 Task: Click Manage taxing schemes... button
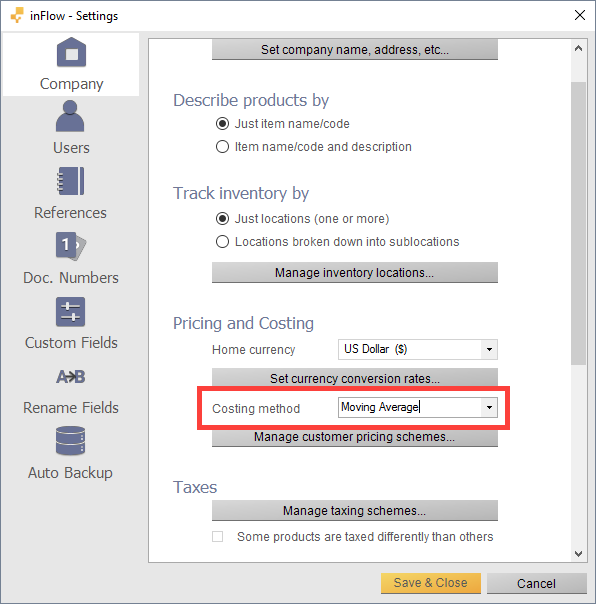click(355, 511)
